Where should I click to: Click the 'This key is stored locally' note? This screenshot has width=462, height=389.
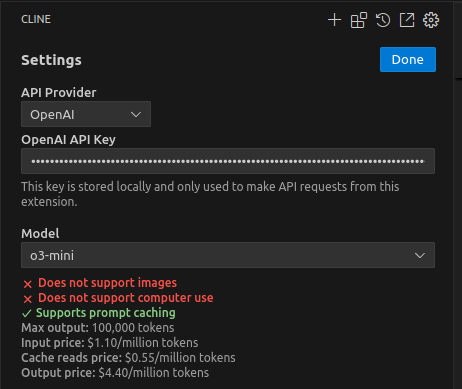pyautogui.click(x=210, y=194)
